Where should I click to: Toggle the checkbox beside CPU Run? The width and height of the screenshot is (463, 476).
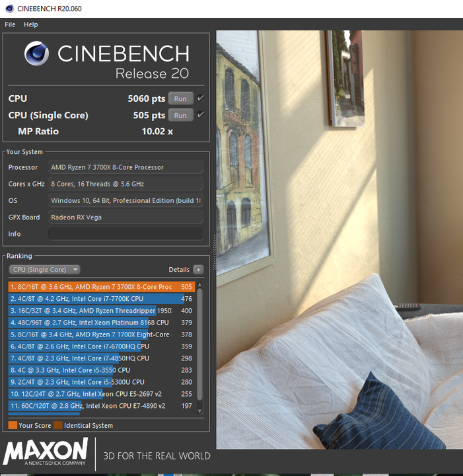(200, 98)
